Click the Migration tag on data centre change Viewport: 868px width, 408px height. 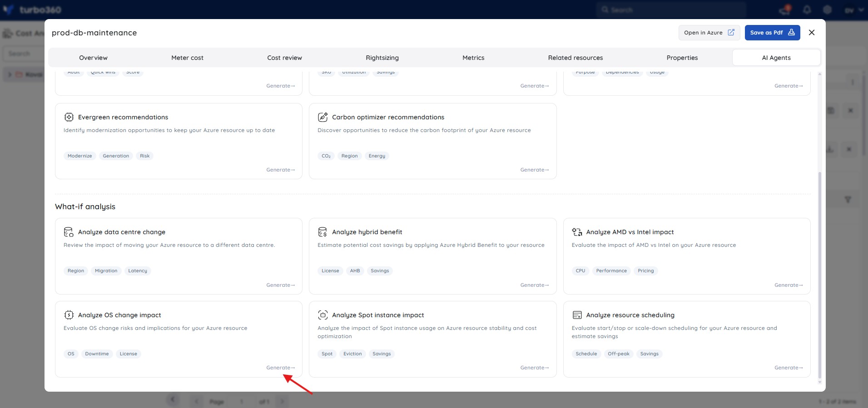[x=106, y=271]
